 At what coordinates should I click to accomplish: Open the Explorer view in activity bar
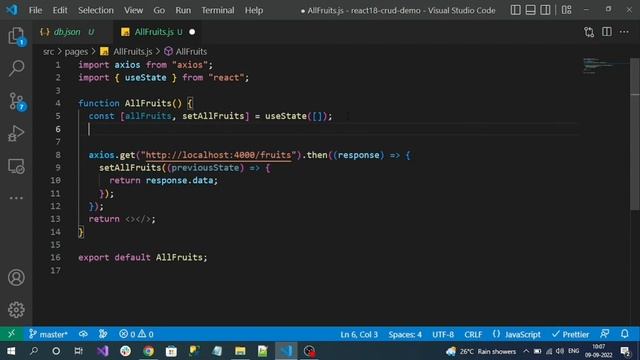(x=16, y=36)
